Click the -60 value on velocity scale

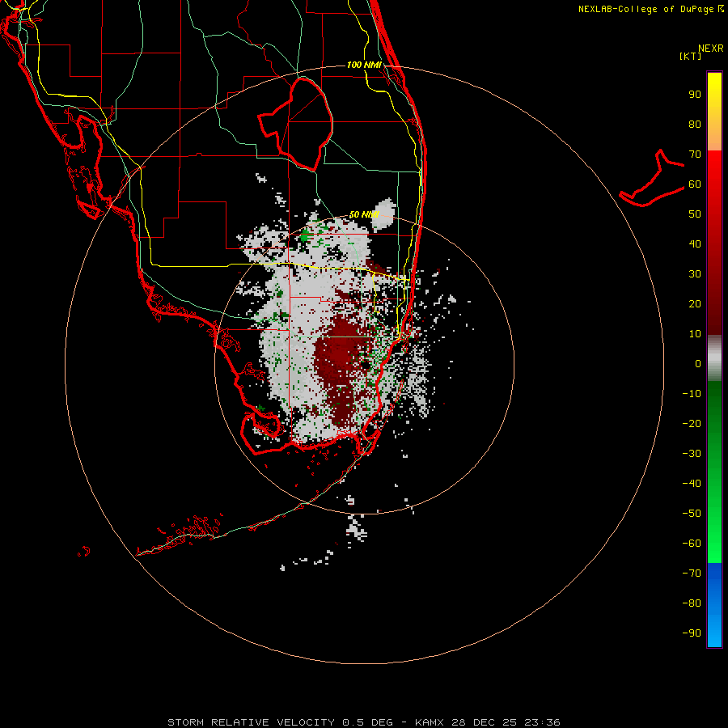[692, 544]
